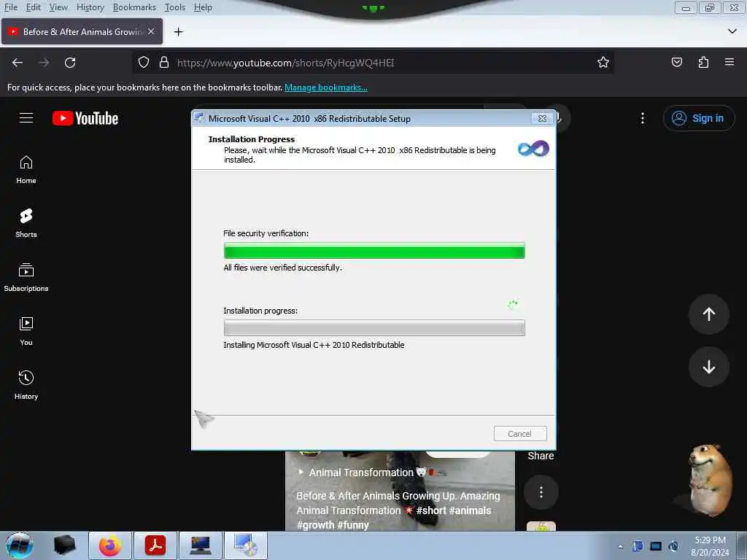Open the Firefox application hamburger menu

(729, 62)
